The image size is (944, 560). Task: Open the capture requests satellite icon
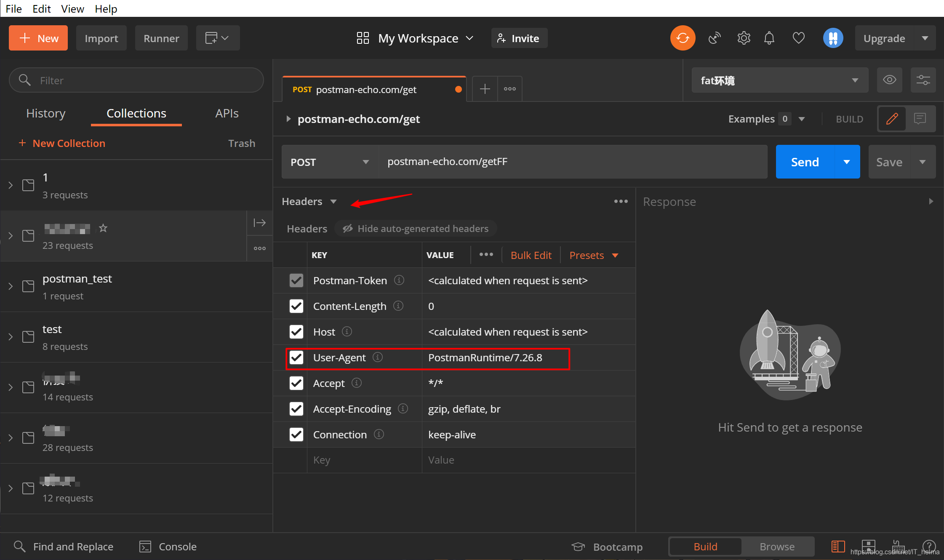click(x=715, y=38)
